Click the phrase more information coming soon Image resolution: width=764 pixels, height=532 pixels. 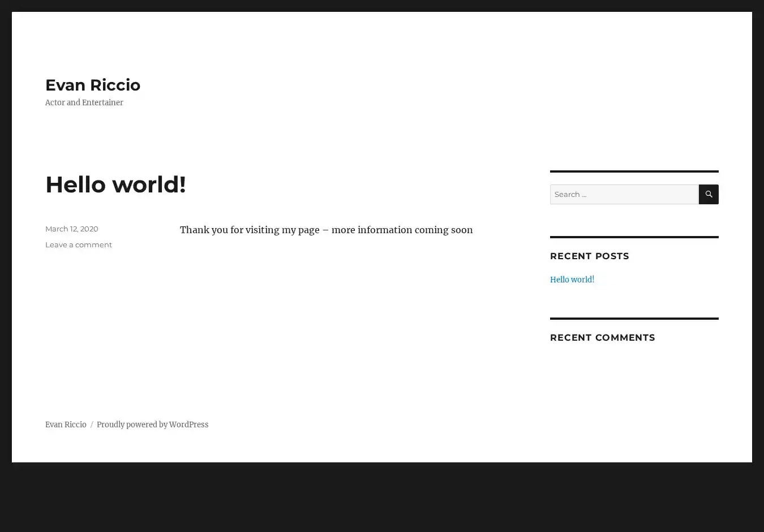coord(402,230)
